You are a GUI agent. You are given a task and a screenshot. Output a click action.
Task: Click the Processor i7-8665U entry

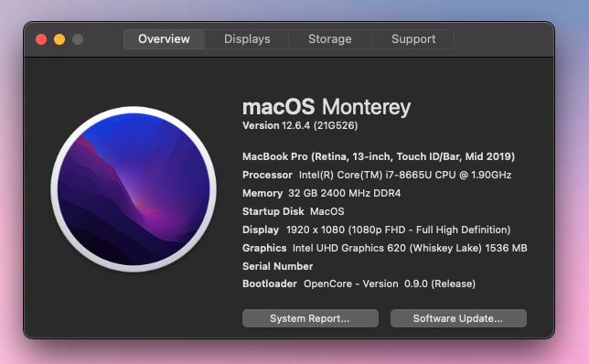coord(377,175)
